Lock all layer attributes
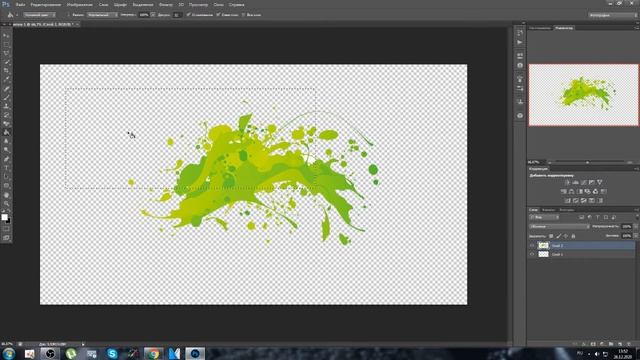Viewport: 640px width, 360px height. click(x=573, y=236)
